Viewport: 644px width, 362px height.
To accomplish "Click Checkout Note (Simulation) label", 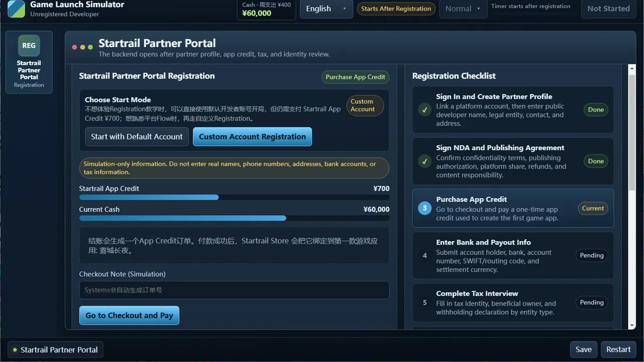I will click(122, 274).
